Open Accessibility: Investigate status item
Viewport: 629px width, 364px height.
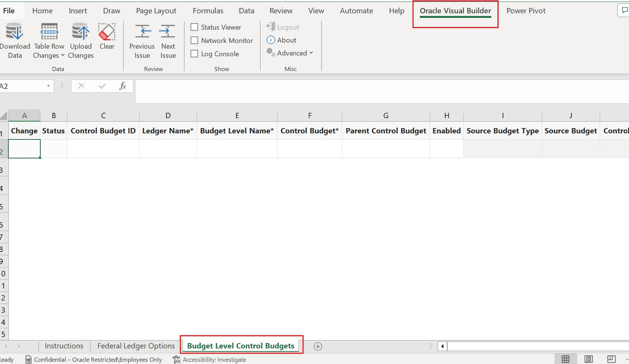coord(209,359)
